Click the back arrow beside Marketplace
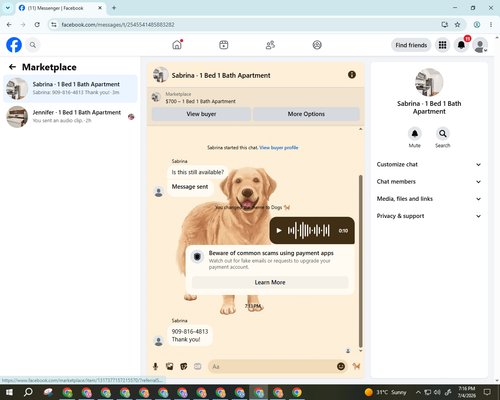Image resolution: width=500 pixels, height=400 pixels. click(x=12, y=67)
